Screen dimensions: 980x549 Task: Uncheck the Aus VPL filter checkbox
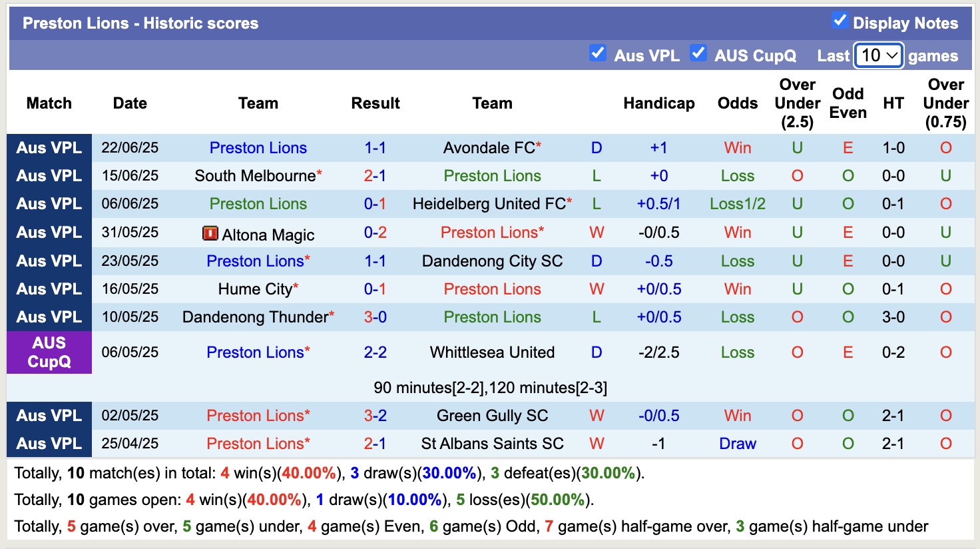(x=597, y=53)
